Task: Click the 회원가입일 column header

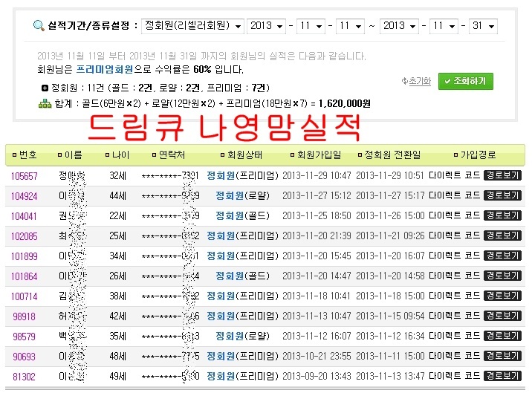Action: point(318,155)
